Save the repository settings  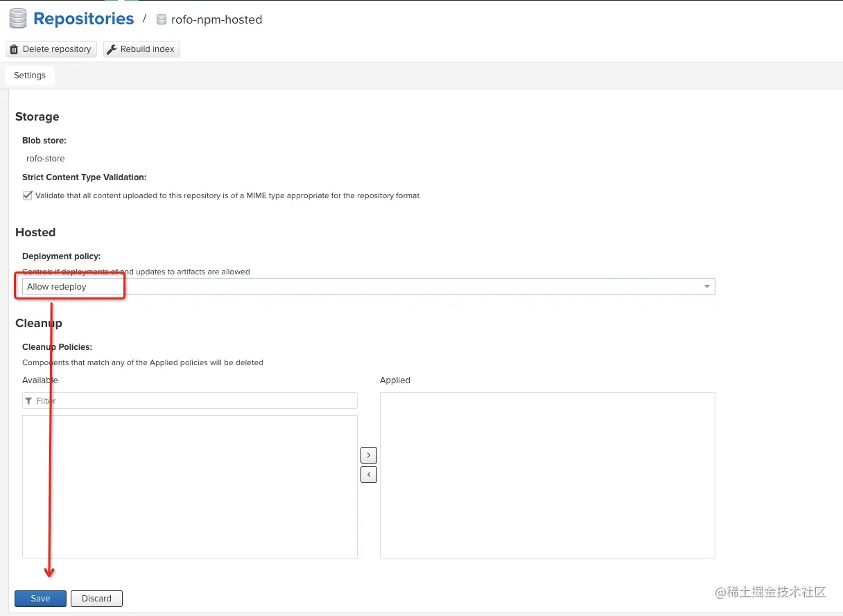[41, 599]
